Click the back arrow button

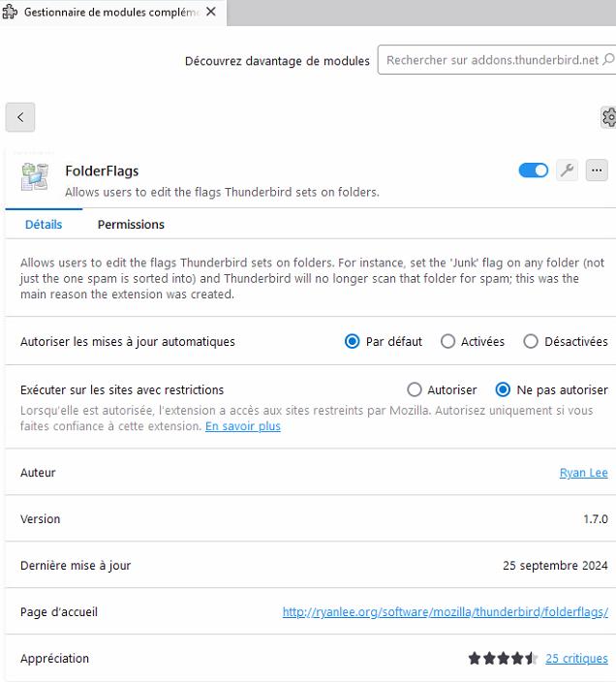click(20, 117)
